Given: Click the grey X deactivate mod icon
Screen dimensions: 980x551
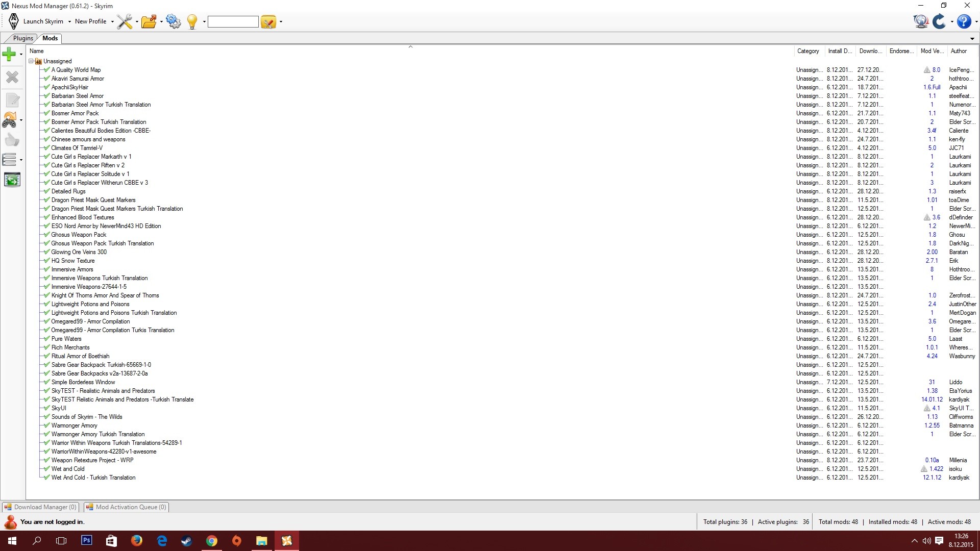Looking at the screenshot, I should (x=12, y=77).
